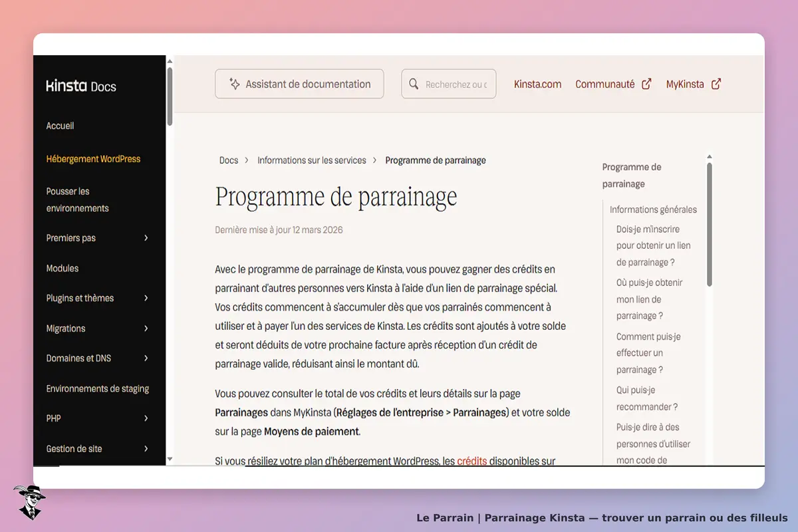Expand the Premiers pas chevron
The image size is (798, 532).
pyautogui.click(x=146, y=238)
